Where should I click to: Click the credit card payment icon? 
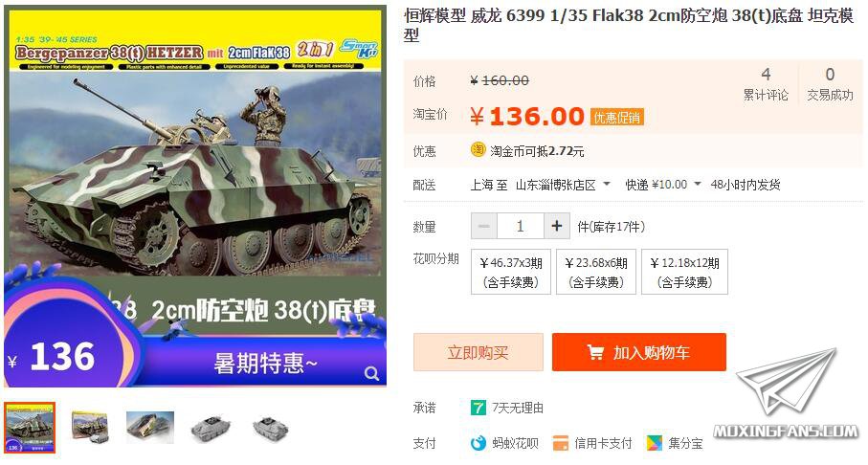tap(560, 443)
